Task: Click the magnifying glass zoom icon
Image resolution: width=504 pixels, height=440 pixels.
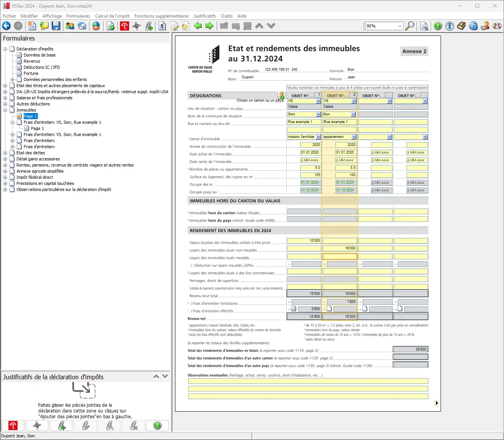Action: click(410, 26)
